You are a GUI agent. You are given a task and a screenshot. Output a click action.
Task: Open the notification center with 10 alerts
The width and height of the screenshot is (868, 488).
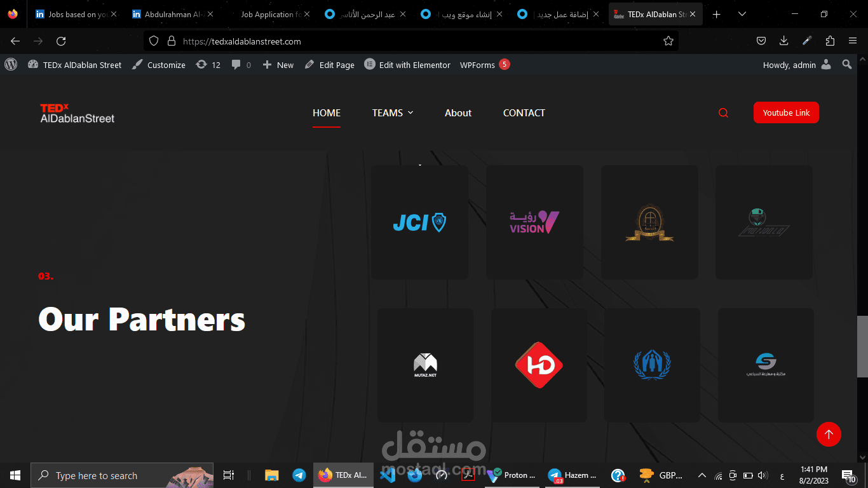point(850,476)
